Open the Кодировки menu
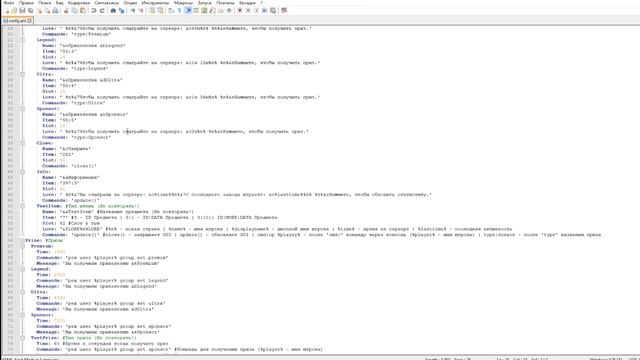This screenshot has width=640, height=360. pos(79,3)
